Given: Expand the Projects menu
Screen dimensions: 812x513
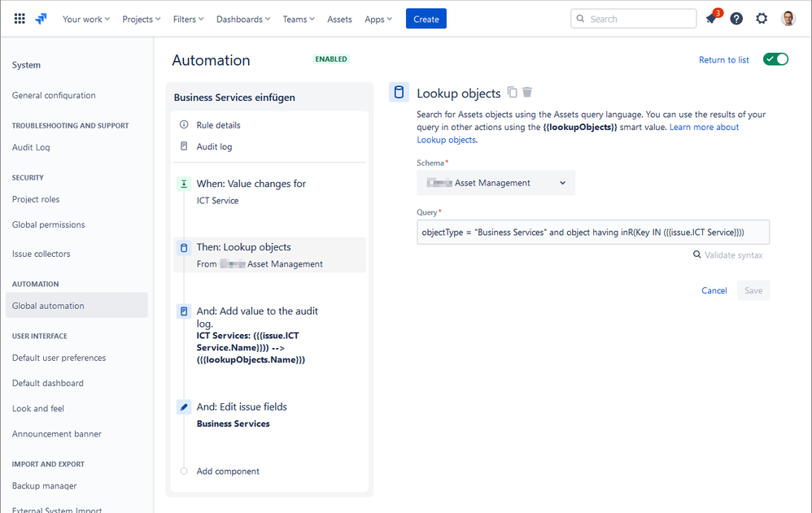Looking at the screenshot, I should pos(142,20).
